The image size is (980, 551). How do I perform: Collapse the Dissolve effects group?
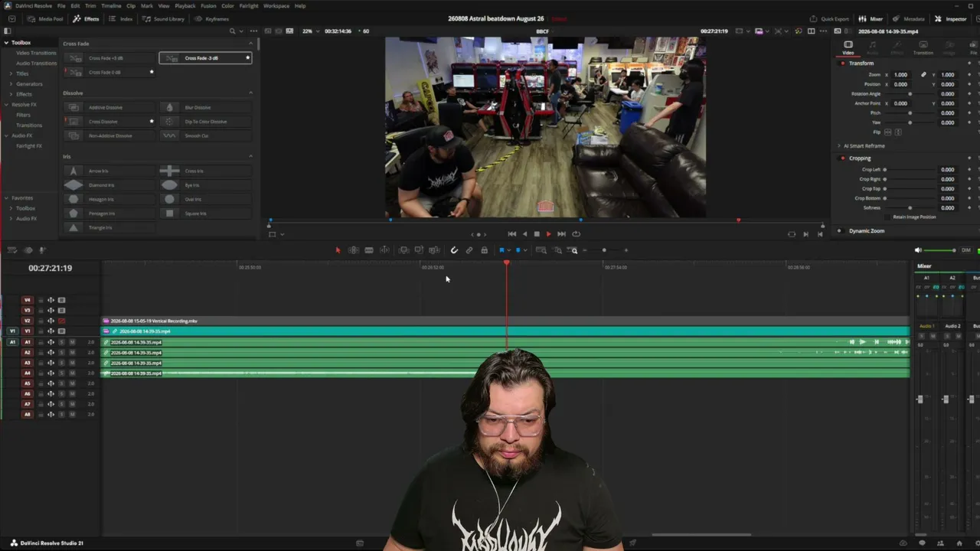click(250, 93)
